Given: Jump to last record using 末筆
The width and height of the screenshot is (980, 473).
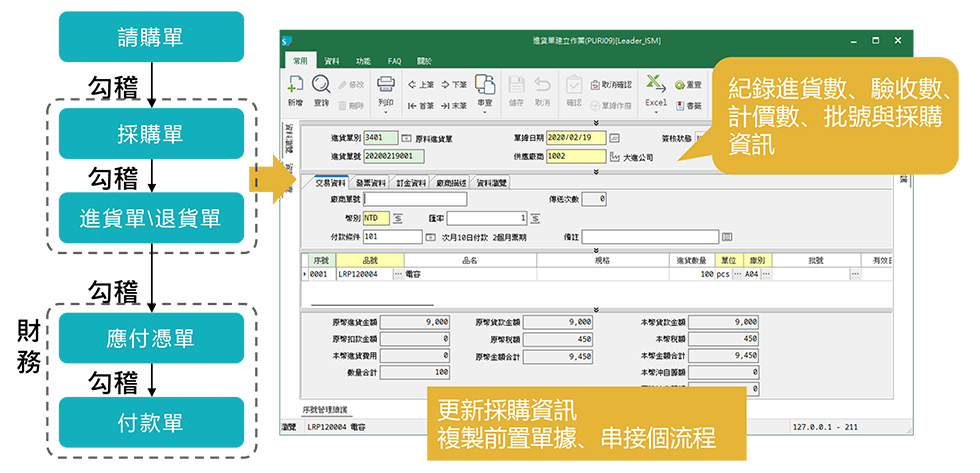Looking at the screenshot, I should click(454, 105).
